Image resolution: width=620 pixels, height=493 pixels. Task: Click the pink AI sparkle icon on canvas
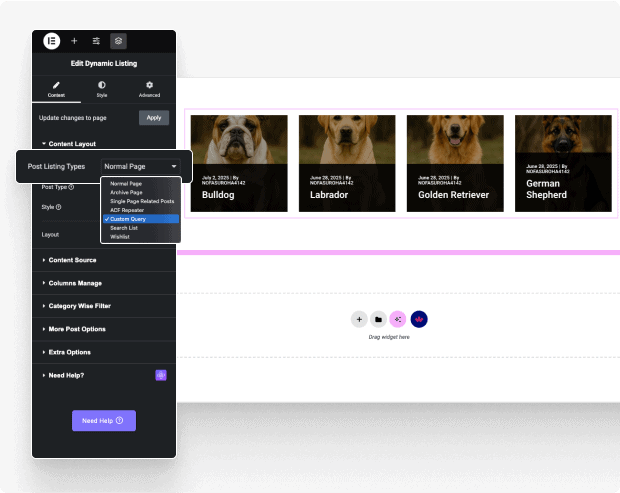[x=398, y=319]
